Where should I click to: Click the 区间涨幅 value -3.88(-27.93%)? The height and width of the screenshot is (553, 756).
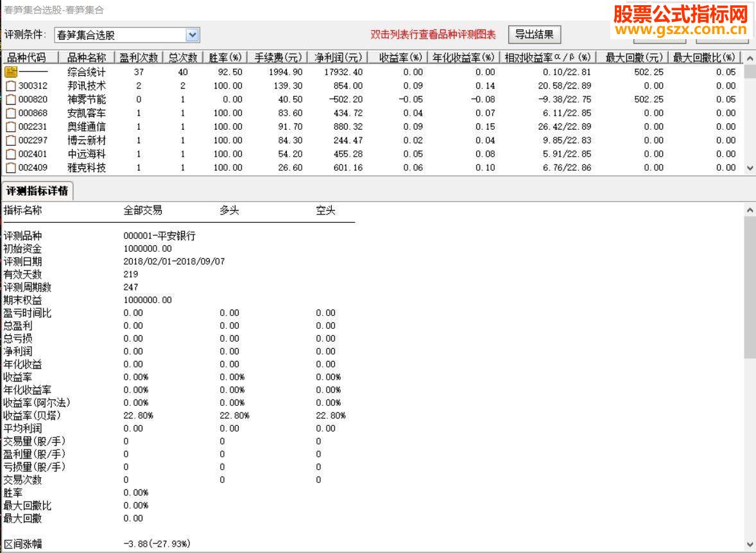point(157,544)
